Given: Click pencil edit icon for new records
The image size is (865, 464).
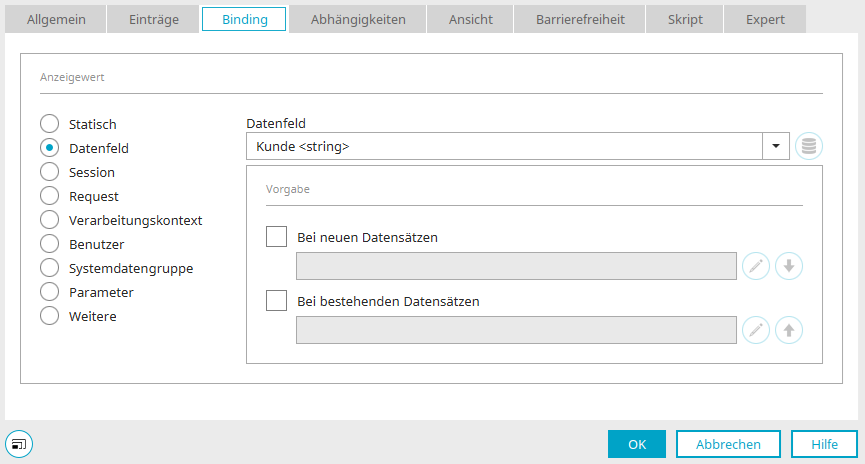Looking at the screenshot, I should coord(756,266).
